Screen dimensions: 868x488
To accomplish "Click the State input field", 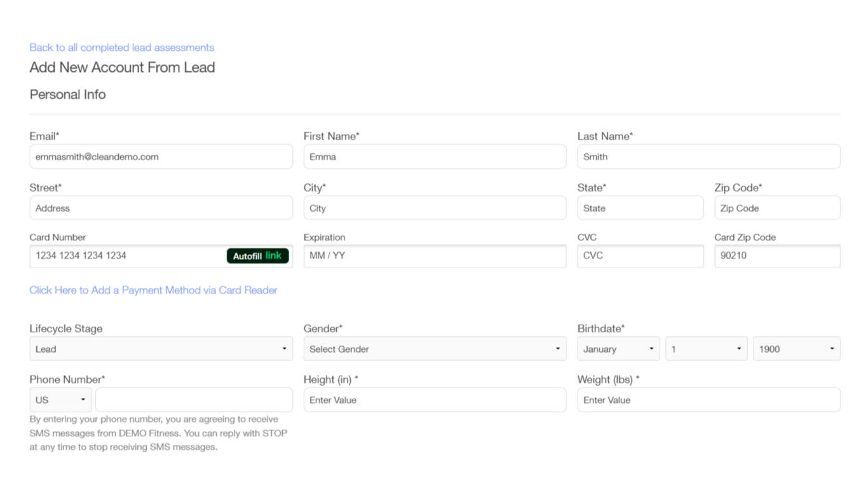I will [x=641, y=208].
